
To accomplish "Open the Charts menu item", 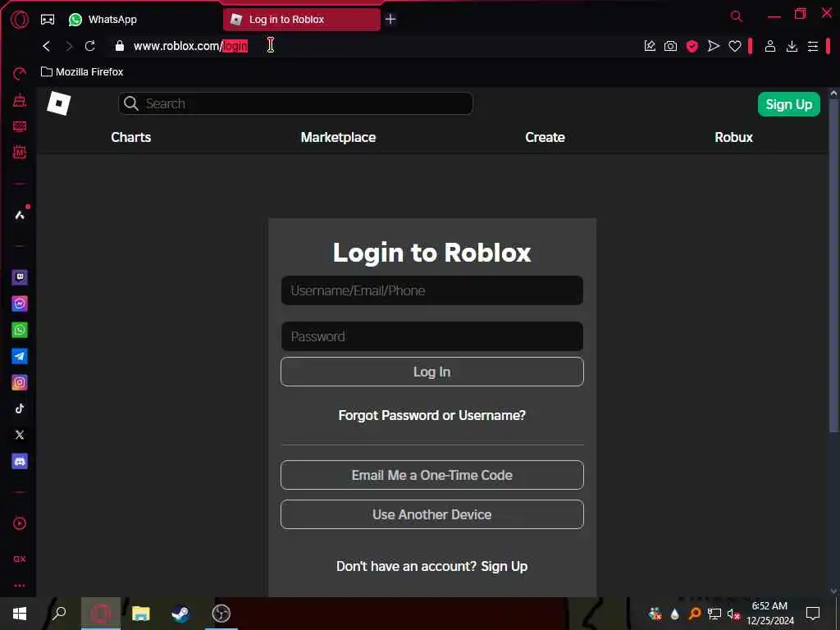I will [130, 137].
